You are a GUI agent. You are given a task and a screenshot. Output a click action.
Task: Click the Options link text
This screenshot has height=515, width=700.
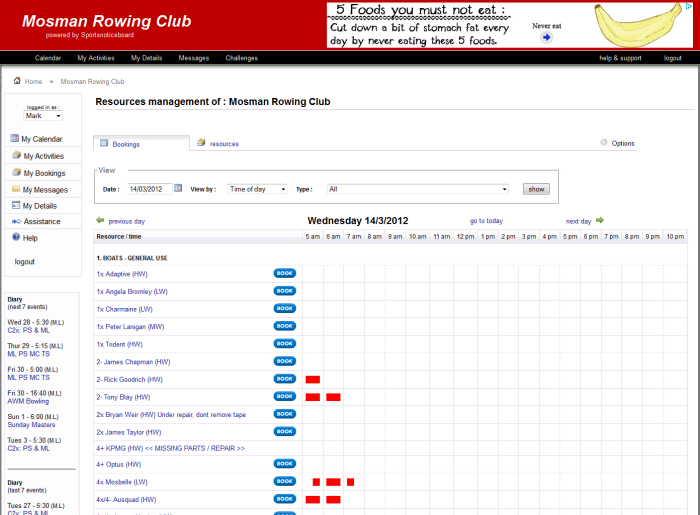623,143
